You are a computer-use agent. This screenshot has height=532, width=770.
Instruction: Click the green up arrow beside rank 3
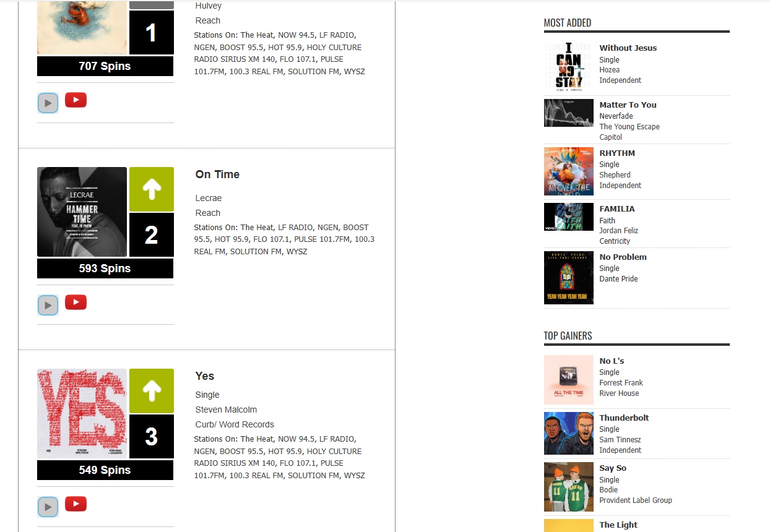tap(152, 391)
